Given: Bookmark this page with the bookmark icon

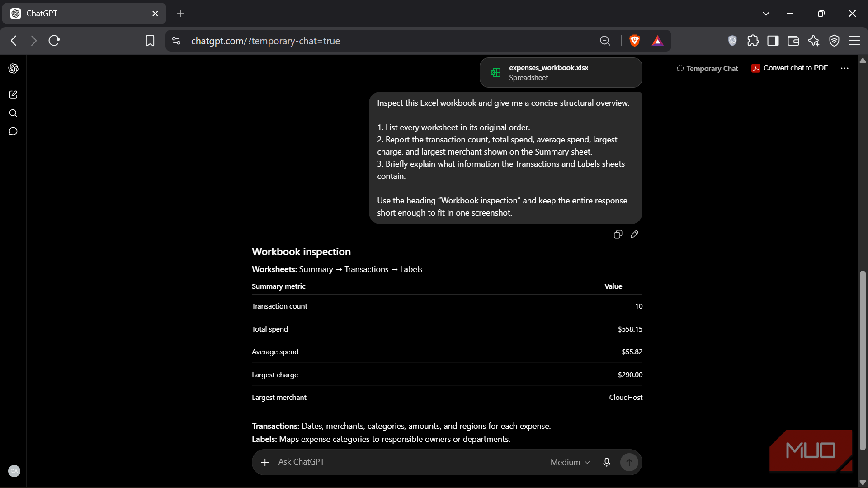Looking at the screenshot, I should 150,41.
